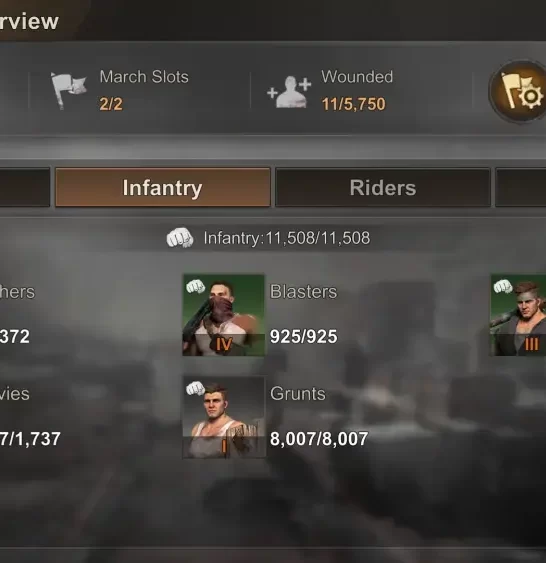
Task: Click the fist badge on Blasters portrait
Action: [x=195, y=287]
